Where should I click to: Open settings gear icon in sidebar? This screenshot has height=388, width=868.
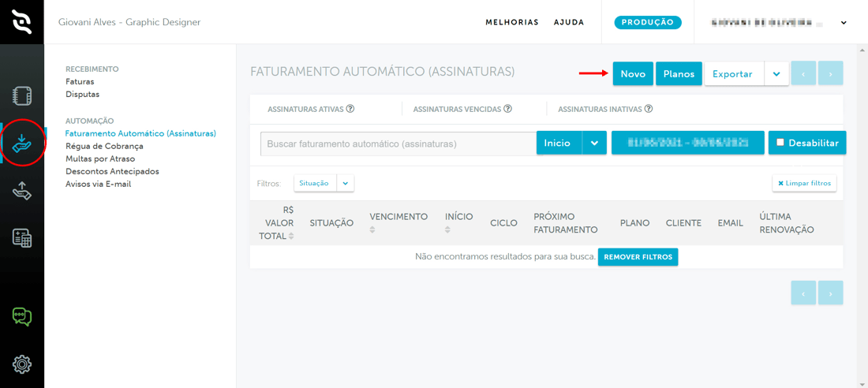(x=22, y=364)
